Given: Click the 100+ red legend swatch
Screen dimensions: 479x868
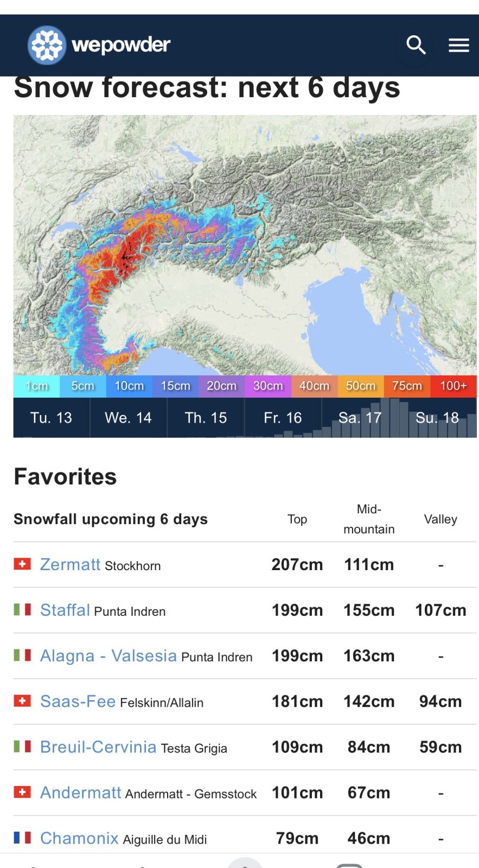Looking at the screenshot, I should click(453, 386).
